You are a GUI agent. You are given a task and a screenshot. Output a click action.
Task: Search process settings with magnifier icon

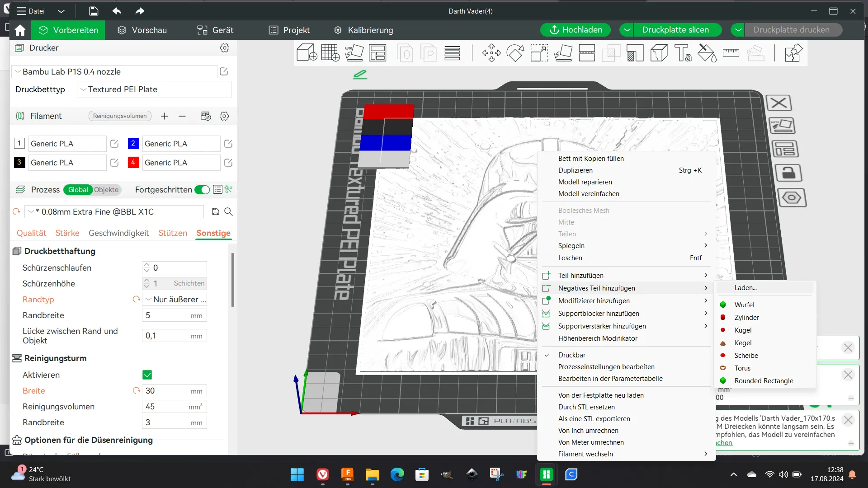coord(229,211)
